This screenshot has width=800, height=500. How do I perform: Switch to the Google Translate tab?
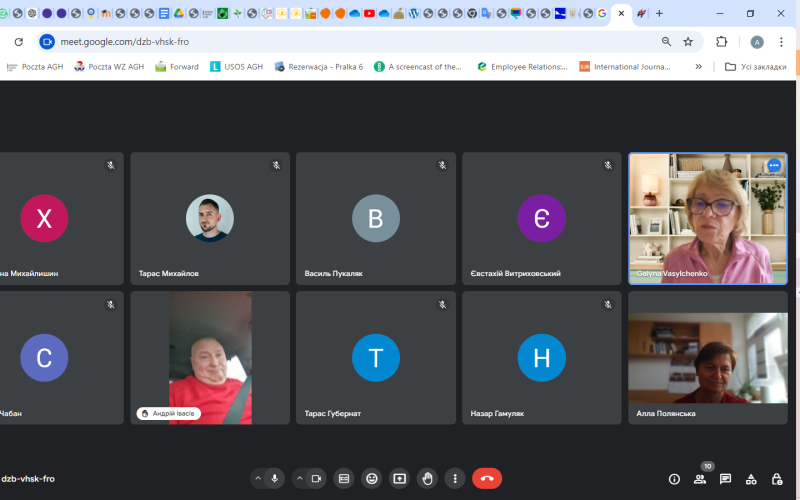tap(487, 13)
